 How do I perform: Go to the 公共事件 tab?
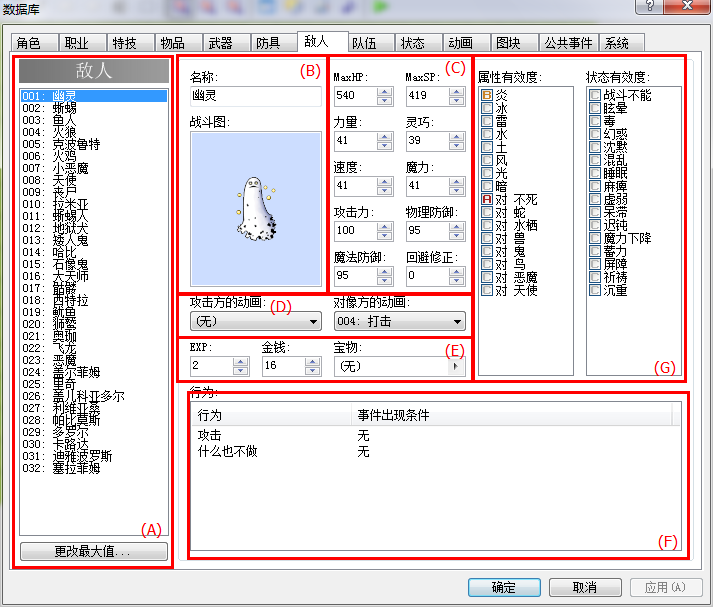[x=568, y=43]
